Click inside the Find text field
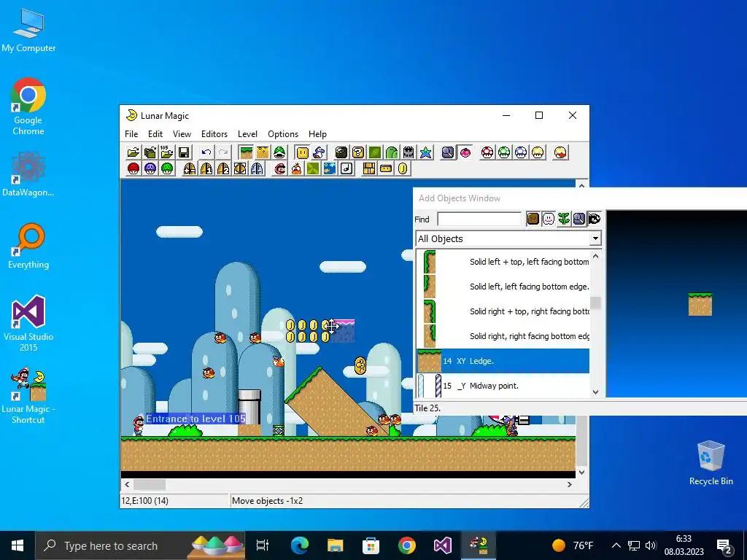This screenshot has height=560, width=747. (479, 219)
